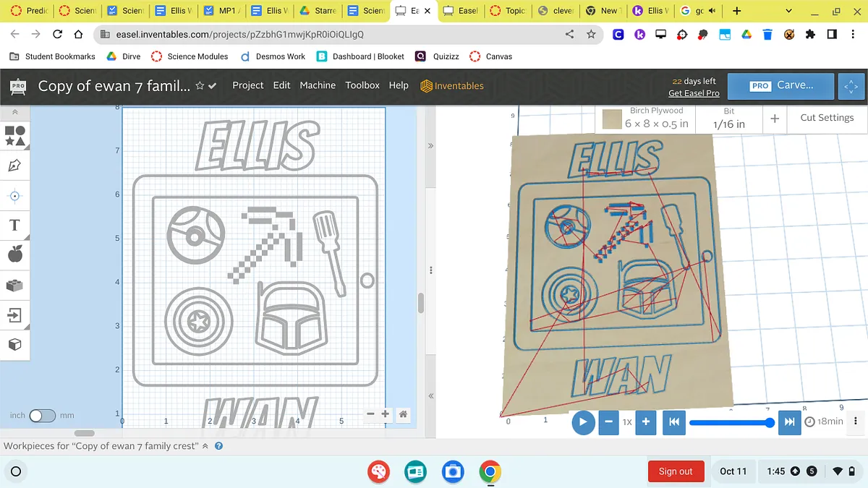Open the Machine menu
The image size is (868, 488).
point(318,85)
